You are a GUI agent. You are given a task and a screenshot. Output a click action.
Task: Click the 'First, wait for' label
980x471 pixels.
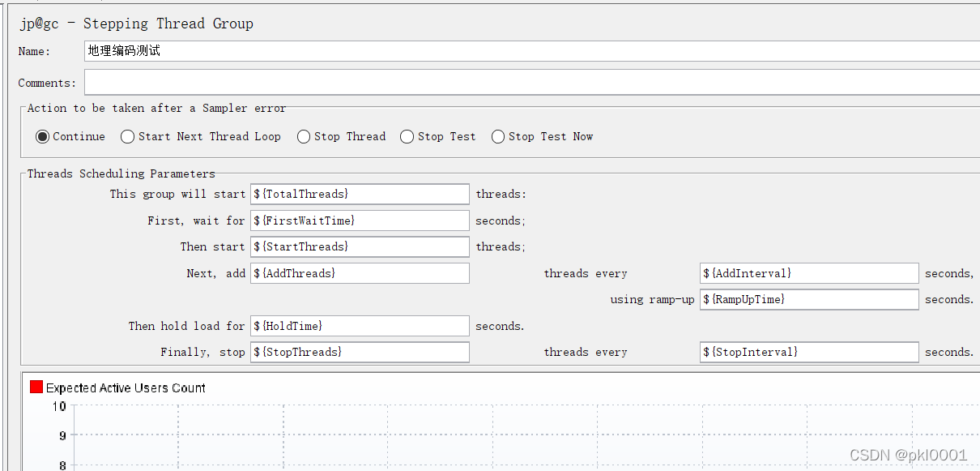point(196,221)
